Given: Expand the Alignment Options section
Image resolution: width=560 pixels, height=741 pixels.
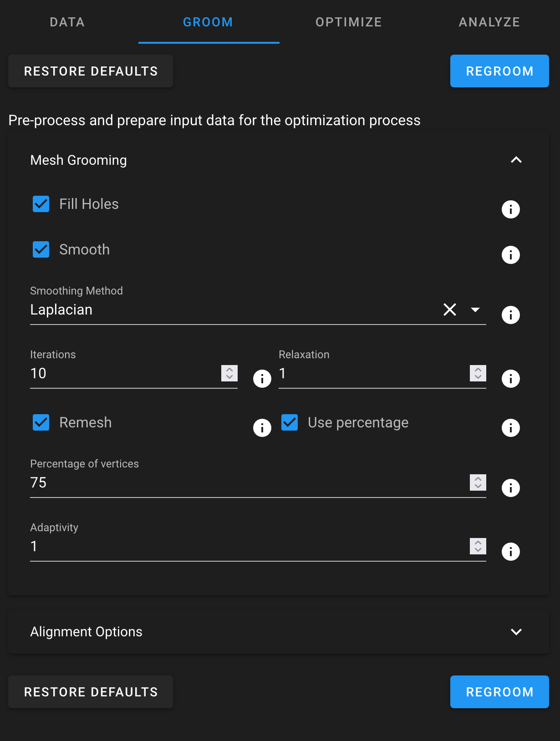Looking at the screenshot, I should tap(516, 632).
